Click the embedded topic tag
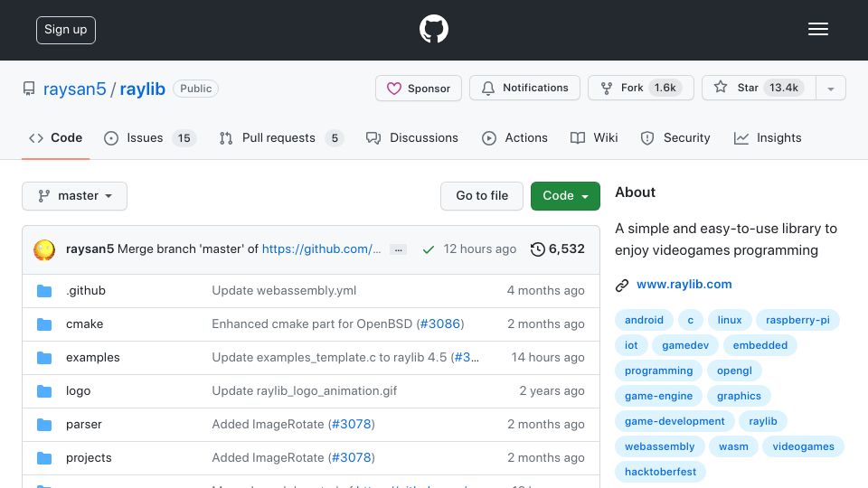This screenshot has height=488, width=868. (x=760, y=346)
